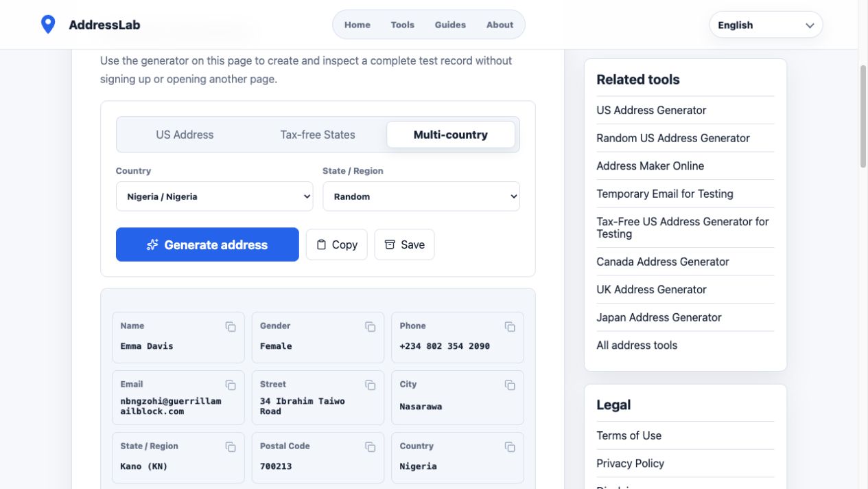The height and width of the screenshot is (489, 868).
Task: Copy the State / Region field value
Action: click(231, 447)
